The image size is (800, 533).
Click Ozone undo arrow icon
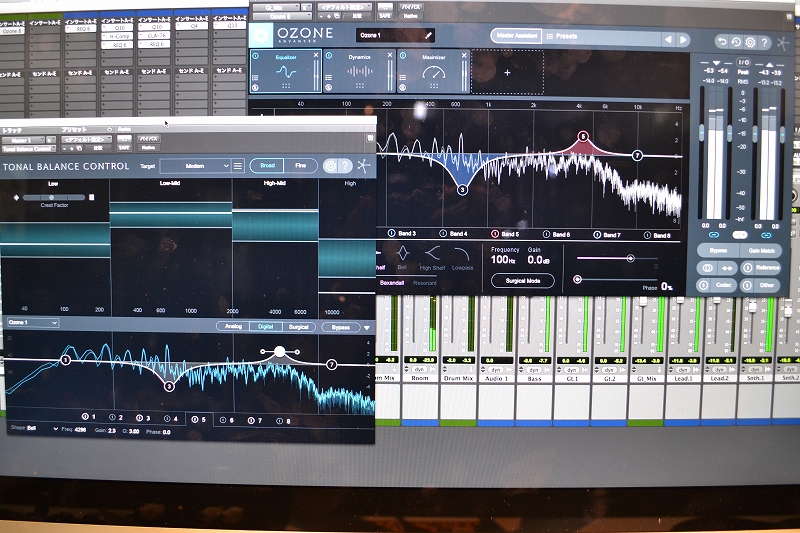point(721,42)
